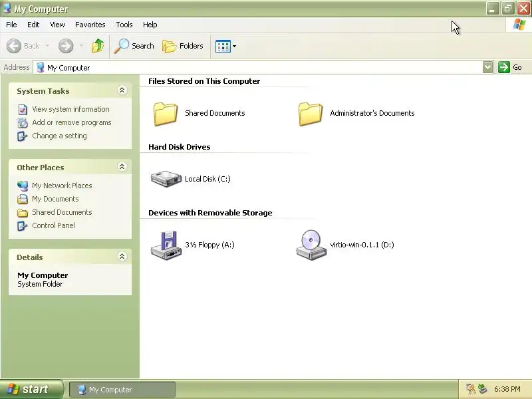Click the My Documents link text
The image size is (532, 399).
(x=55, y=199)
